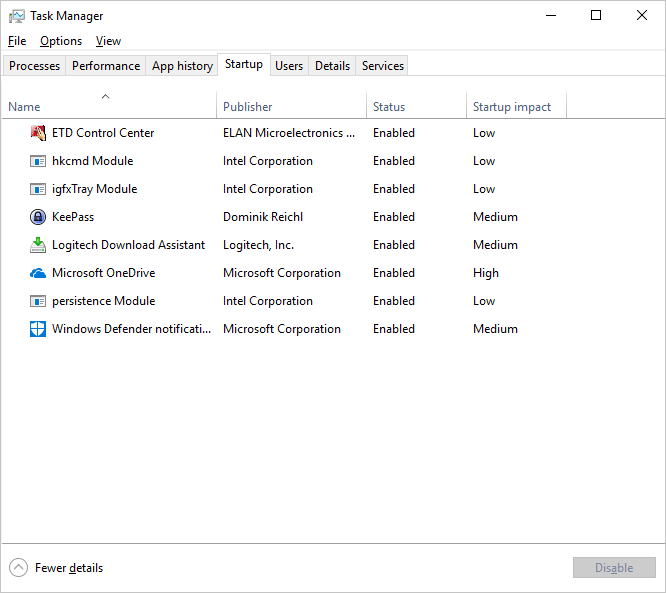
Task: Click Microsoft Corporation in Windows Defender row
Action: tap(282, 329)
